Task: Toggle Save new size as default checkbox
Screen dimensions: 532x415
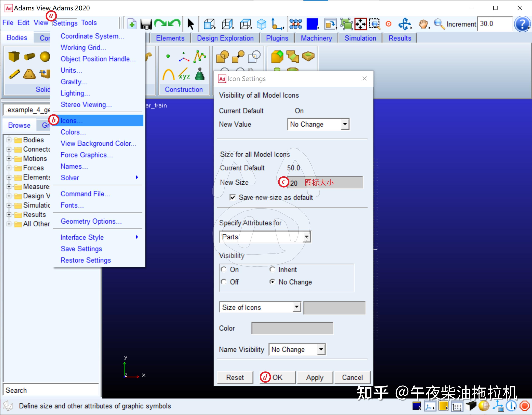Action: tap(233, 197)
